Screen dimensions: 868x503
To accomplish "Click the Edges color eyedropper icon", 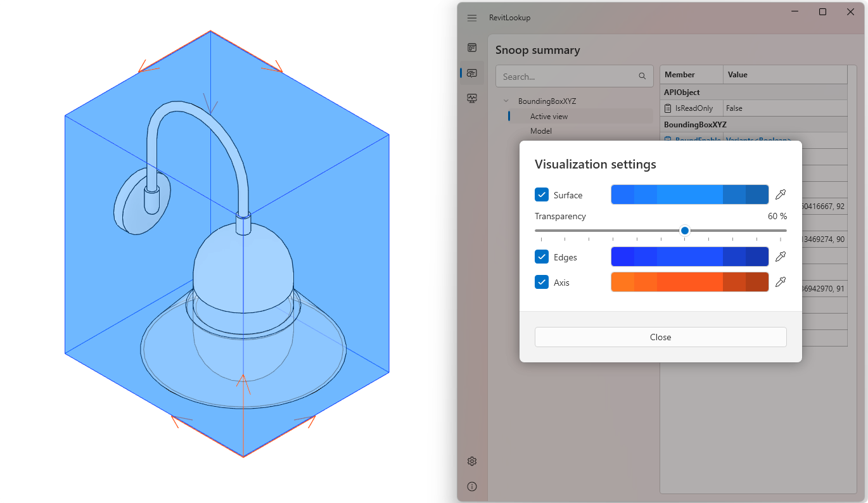I will [781, 257].
